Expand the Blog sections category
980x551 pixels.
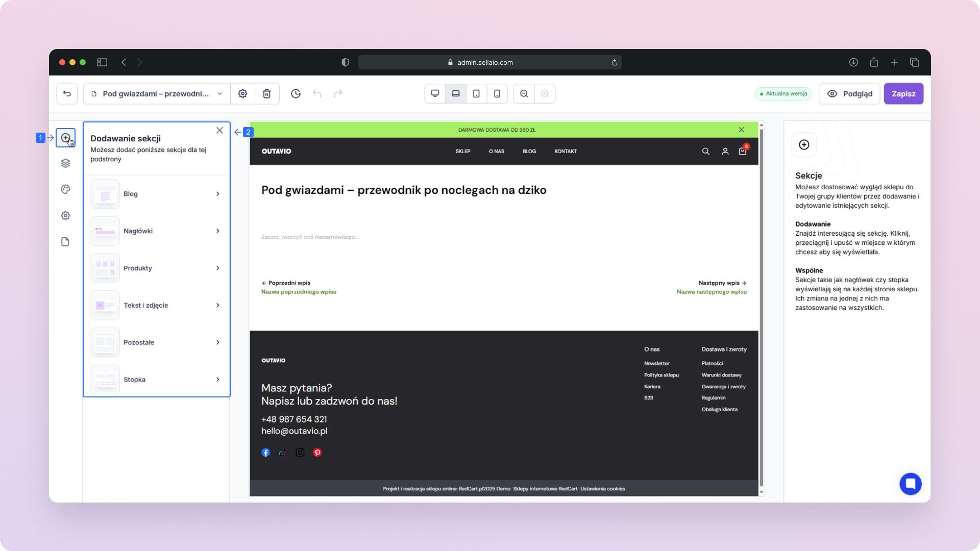coord(156,194)
